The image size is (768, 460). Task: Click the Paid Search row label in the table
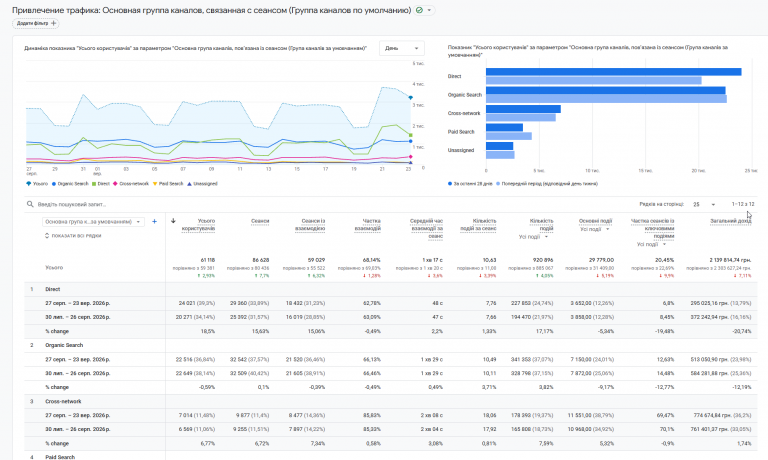point(60,457)
